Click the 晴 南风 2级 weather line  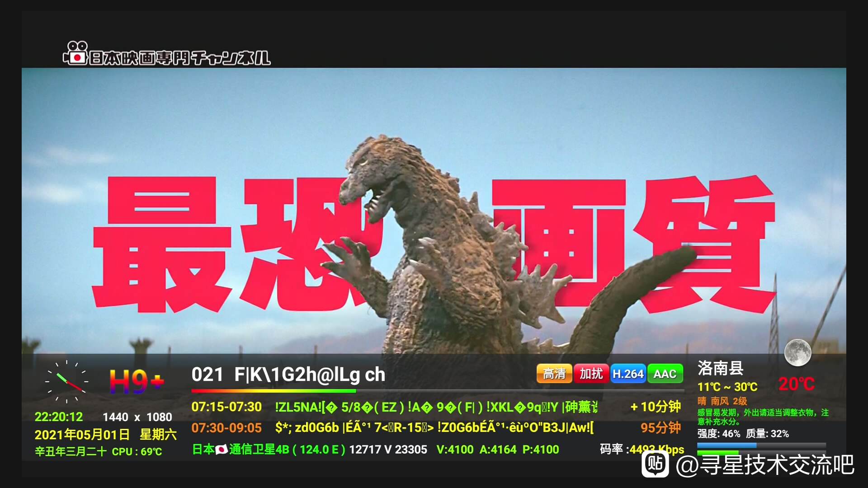point(722,401)
